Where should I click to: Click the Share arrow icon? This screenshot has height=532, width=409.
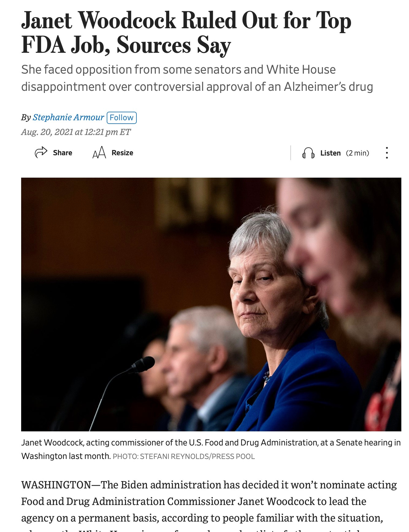(x=41, y=152)
